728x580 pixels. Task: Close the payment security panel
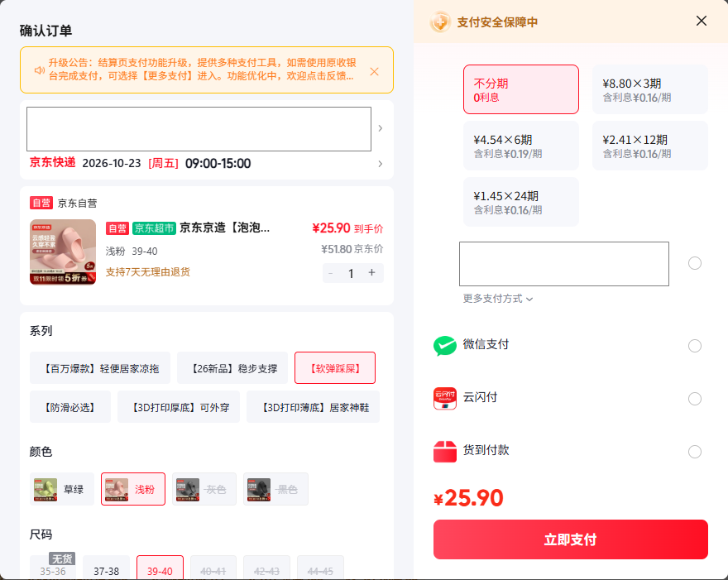click(701, 21)
